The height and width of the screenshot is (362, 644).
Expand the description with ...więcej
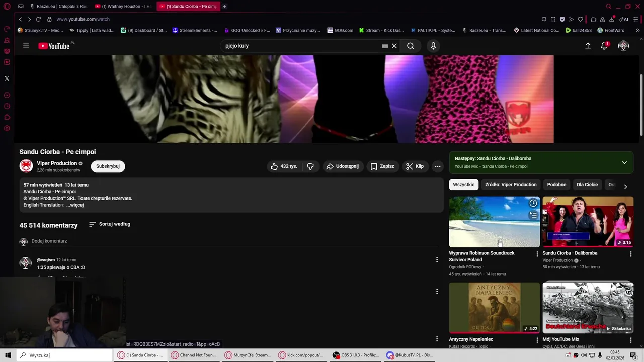pyautogui.click(x=75, y=205)
